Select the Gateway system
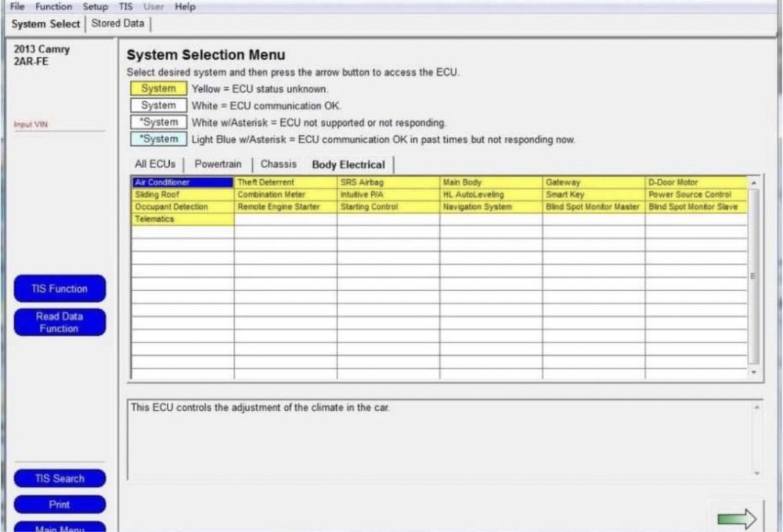The height and width of the screenshot is (532, 783). (594, 182)
